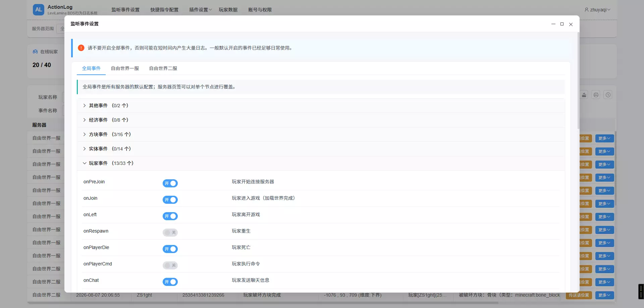Open the 监听事件设置 menu item
Viewport: 644px width, 308px height.
(x=125, y=10)
